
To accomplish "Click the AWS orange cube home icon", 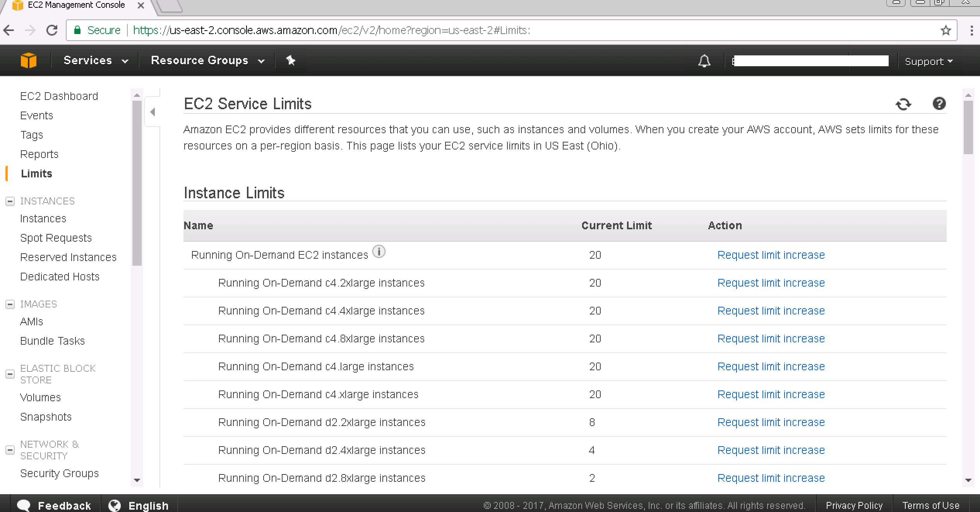I will point(29,61).
